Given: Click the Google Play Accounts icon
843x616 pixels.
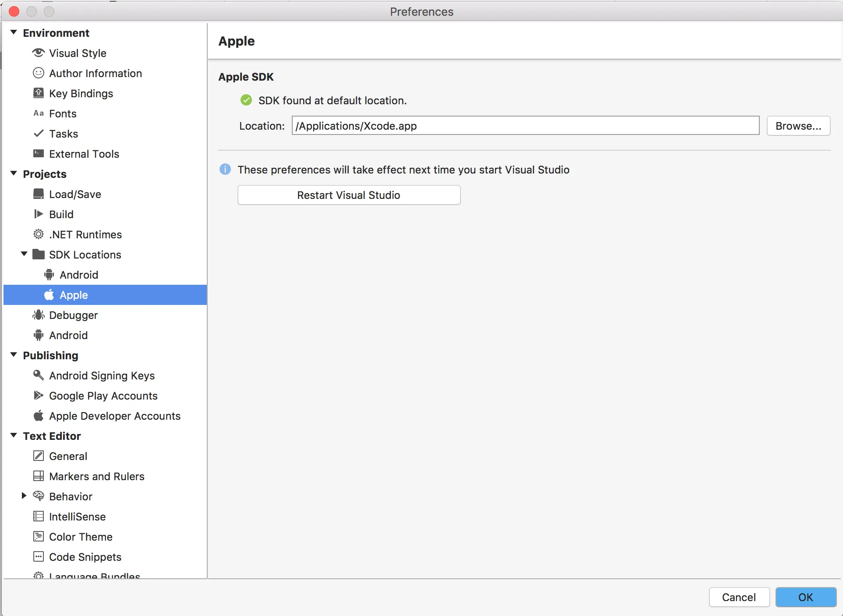Looking at the screenshot, I should pos(39,396).
